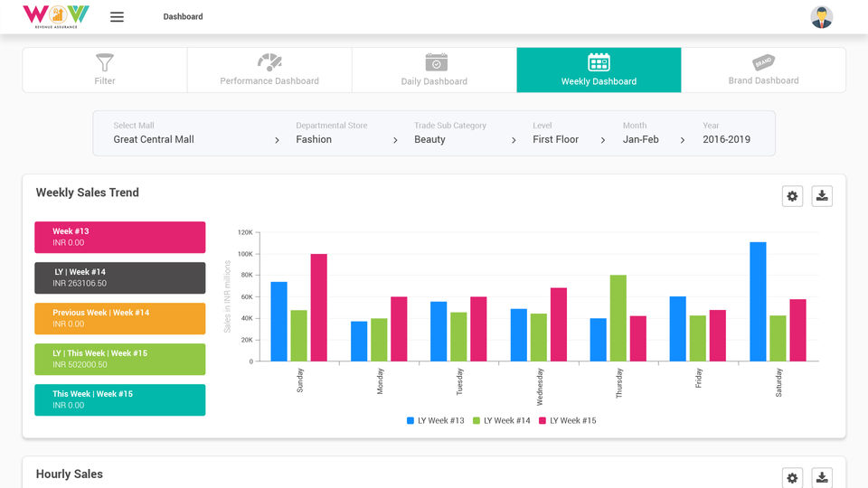868x488 pixels.
Task: Select the orange Previous Week card
Action: pyautogui.click(x=120, y=319)
